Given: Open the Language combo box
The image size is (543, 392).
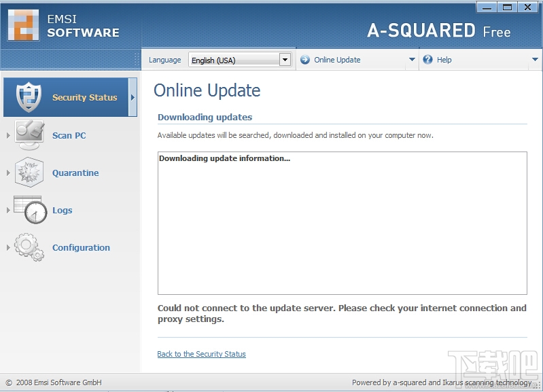Looking at the screenshot, I should tap(240, 60).
